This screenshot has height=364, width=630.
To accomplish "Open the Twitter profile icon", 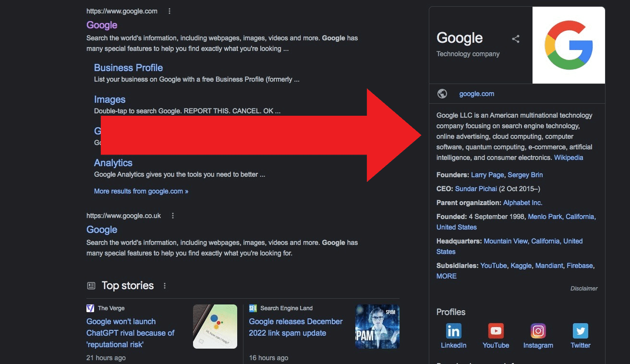I will (x=581, y=331).
